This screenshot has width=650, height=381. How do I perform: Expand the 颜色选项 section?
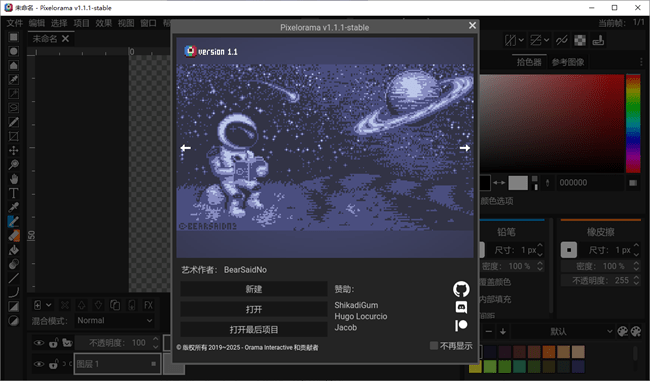497,201
